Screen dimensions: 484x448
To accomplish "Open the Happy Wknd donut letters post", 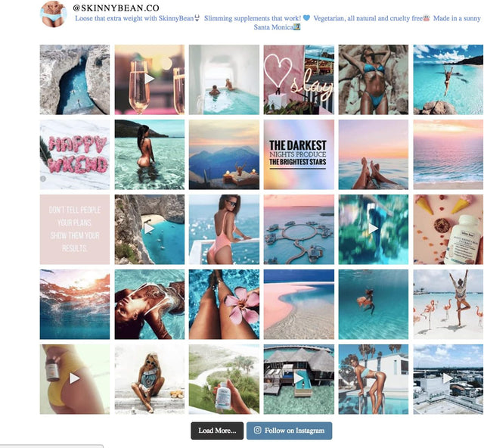I will tap(75, 154).
